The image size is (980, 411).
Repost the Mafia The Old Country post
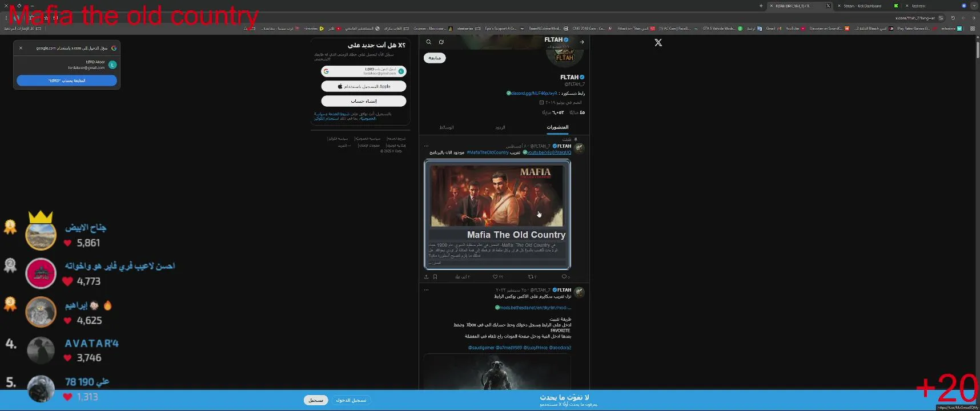click(x=532, y=277)
